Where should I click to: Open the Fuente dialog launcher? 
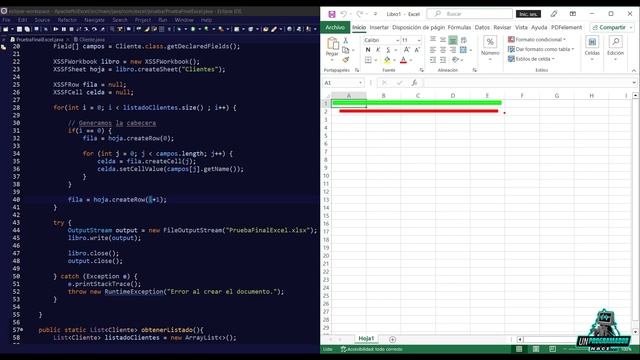point(422,70)
